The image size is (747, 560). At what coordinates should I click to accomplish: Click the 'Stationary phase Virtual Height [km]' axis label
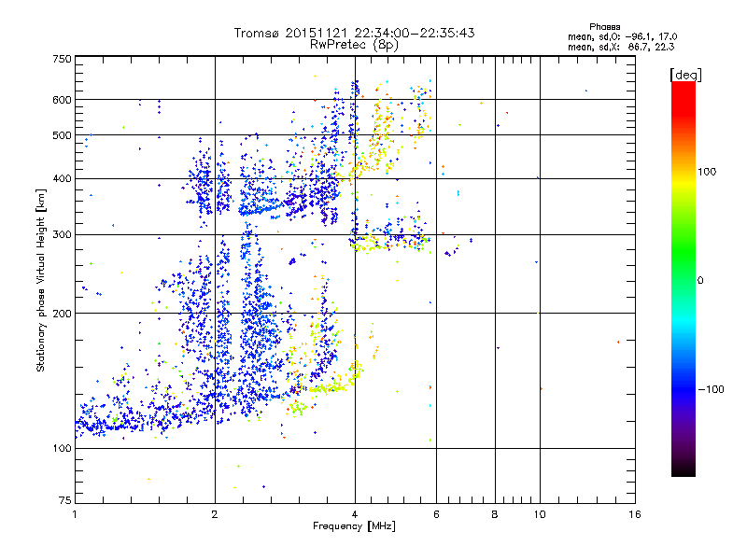tap(41, 281)
